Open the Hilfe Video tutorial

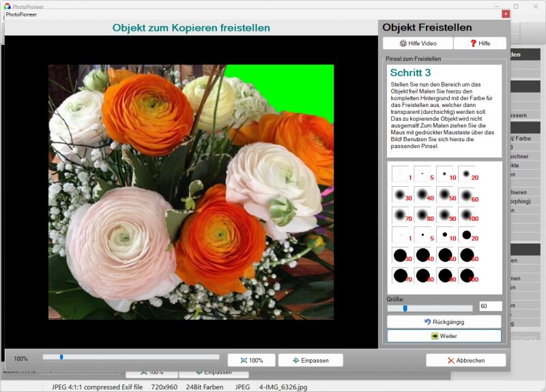click(x=417, y=43)
